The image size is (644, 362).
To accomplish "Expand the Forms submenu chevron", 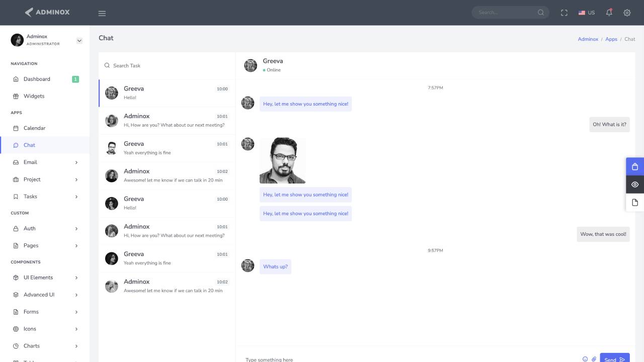I will (x=76, y=312).
